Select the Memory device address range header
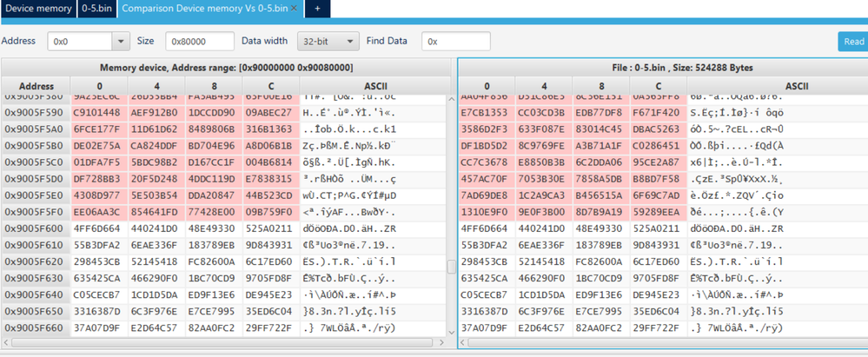 (x=227, y=68)
